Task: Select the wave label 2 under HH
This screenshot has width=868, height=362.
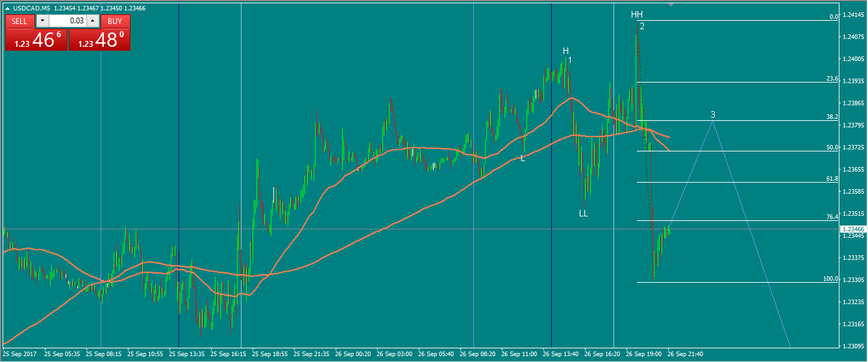Action: pyautogui.click(x=641, y=26)
